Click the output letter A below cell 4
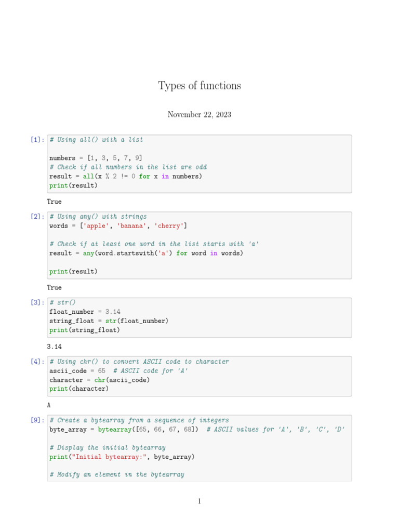 [49, 405]
